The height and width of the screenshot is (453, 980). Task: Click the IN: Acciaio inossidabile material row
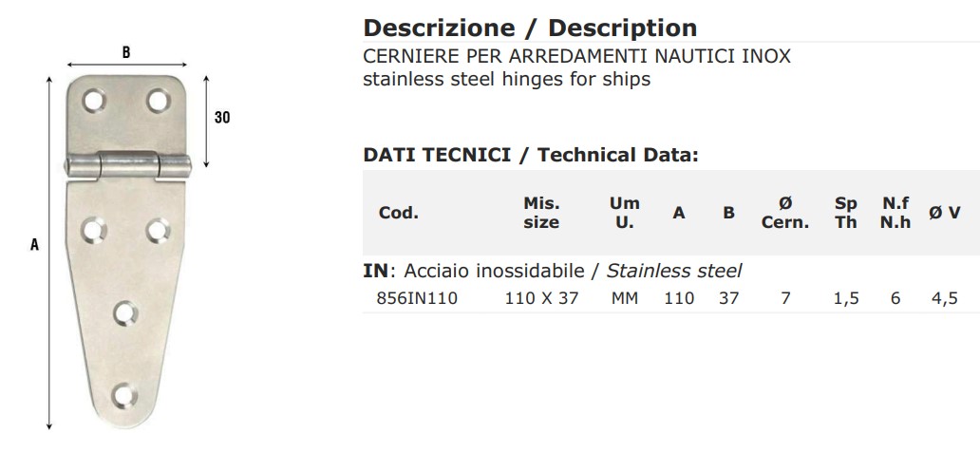coord(553,272)
